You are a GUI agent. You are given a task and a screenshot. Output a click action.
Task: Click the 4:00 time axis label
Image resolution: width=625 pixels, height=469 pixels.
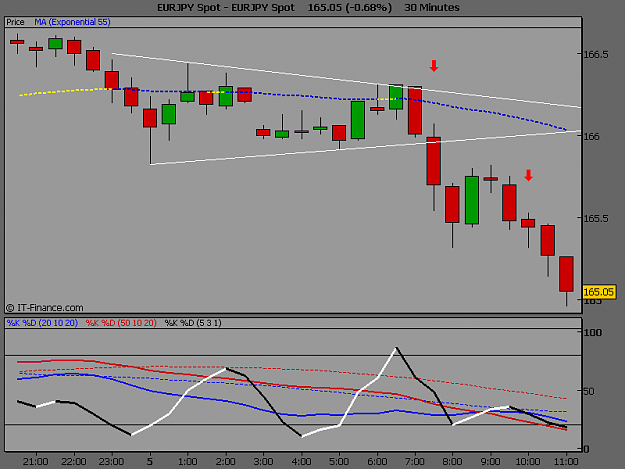point(301,461)
